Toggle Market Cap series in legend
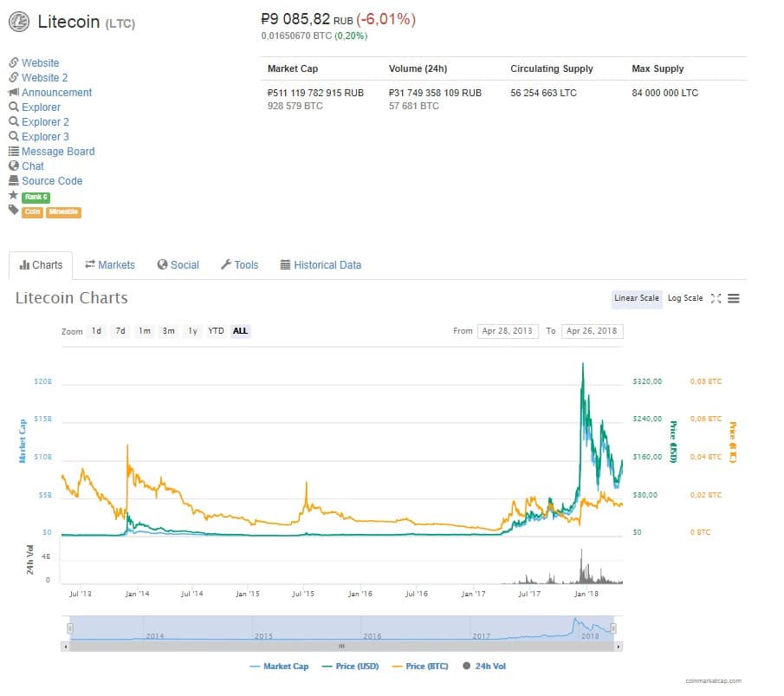This screenshot has height=696, width=784. [279, 667]
